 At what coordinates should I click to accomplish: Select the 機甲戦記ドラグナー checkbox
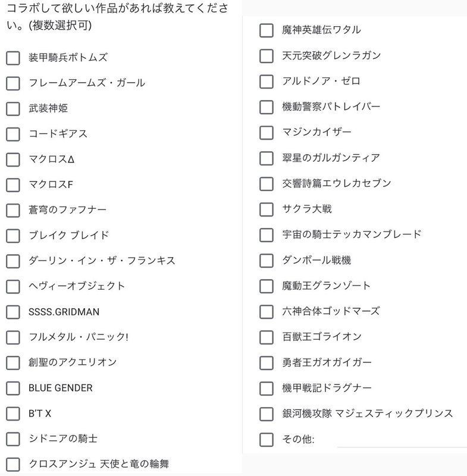(x=267, y=388)
